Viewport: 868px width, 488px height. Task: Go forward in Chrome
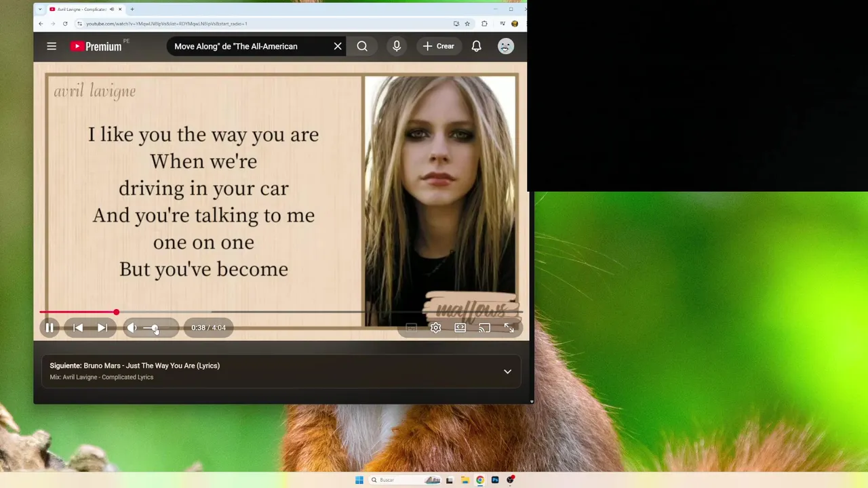(53, 24)
